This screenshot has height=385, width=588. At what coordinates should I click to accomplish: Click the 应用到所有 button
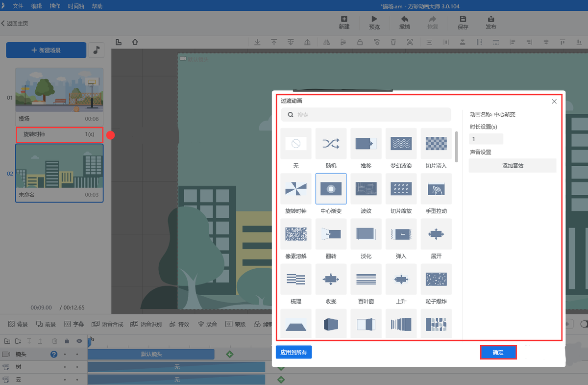294,353
